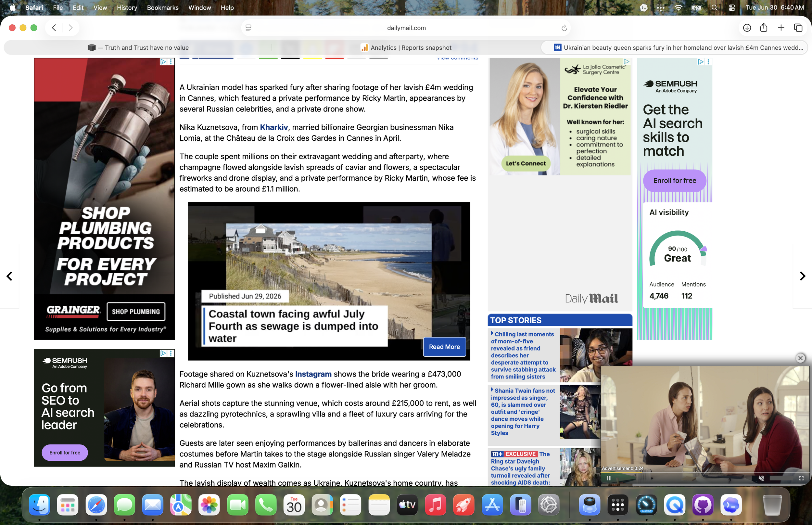Open Finder from the Dock
This screenshot has width=812, height=525.
click(x=40, y=505)
